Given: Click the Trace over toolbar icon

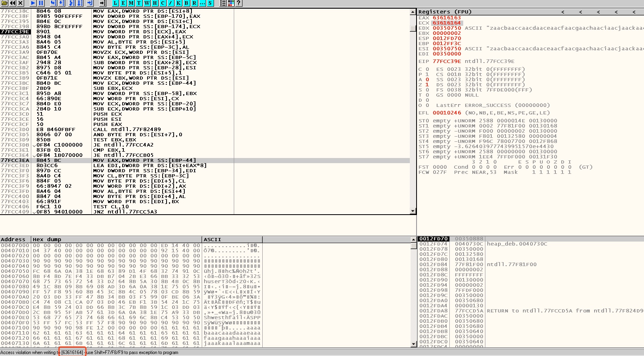Looking at the screenshot, I should coord(80,3).
